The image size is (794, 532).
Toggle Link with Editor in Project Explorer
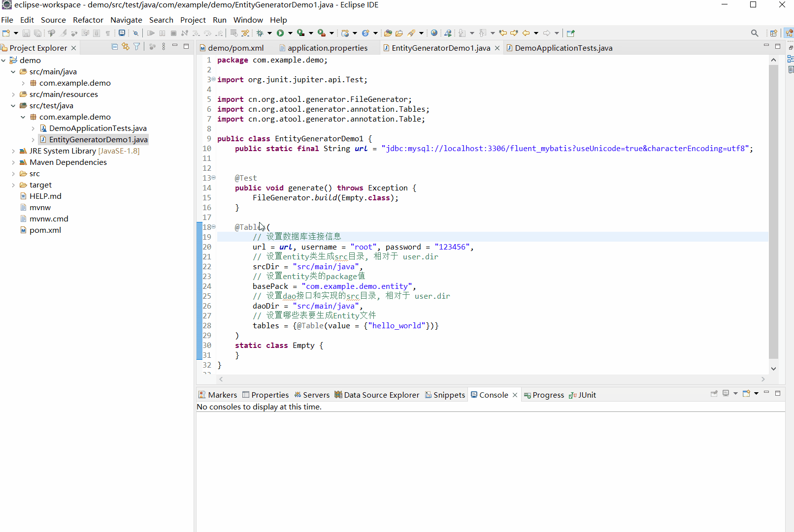[126, 47]
